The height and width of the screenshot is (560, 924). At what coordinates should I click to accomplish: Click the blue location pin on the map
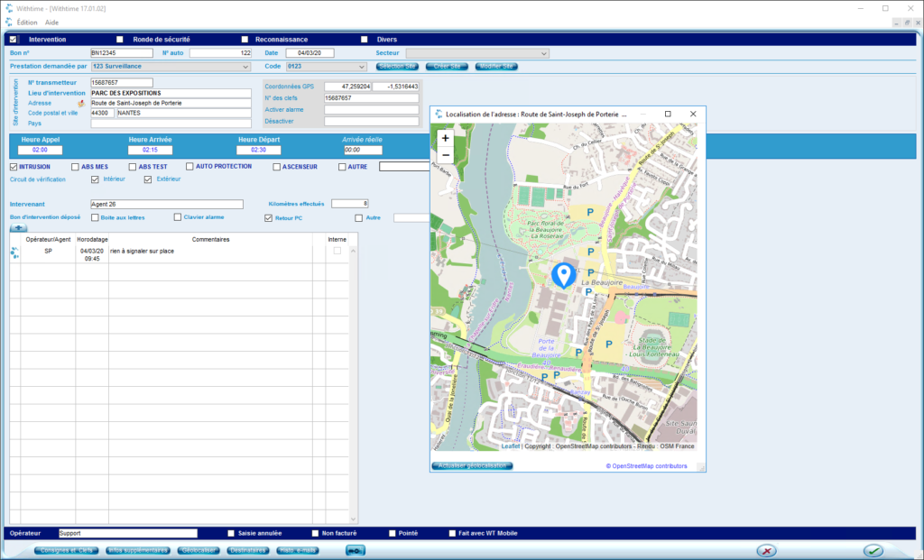click(563, 275)
